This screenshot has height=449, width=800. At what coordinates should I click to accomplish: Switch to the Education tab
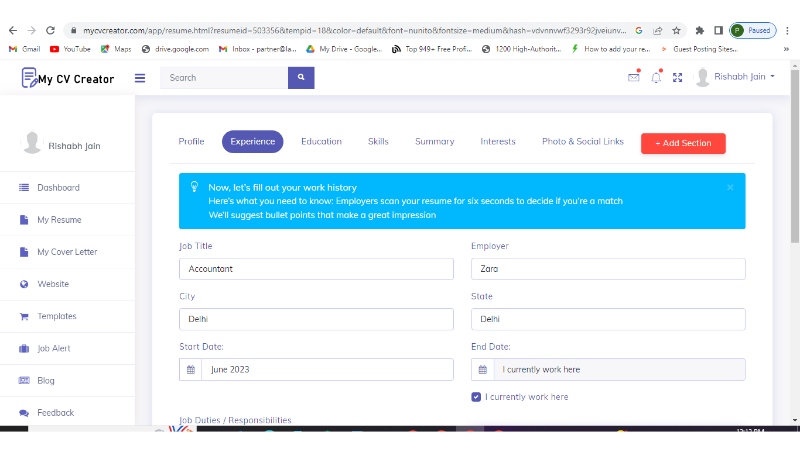(321, 142)
